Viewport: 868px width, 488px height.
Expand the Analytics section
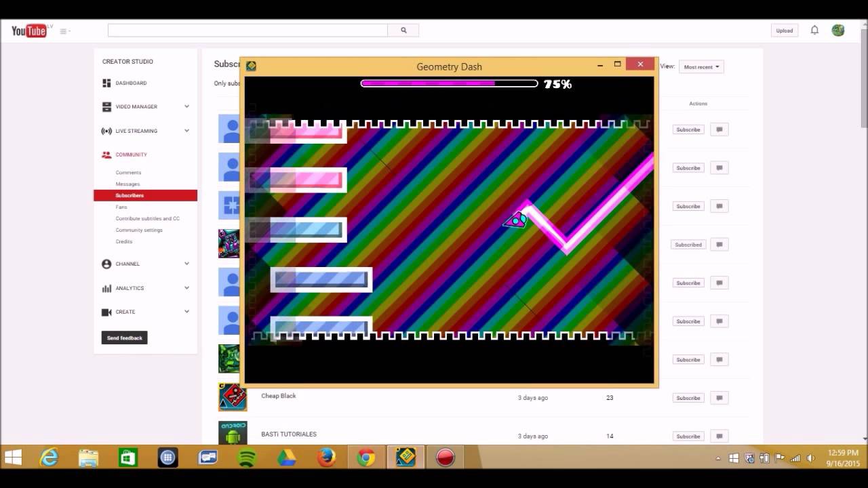point(186,288)
